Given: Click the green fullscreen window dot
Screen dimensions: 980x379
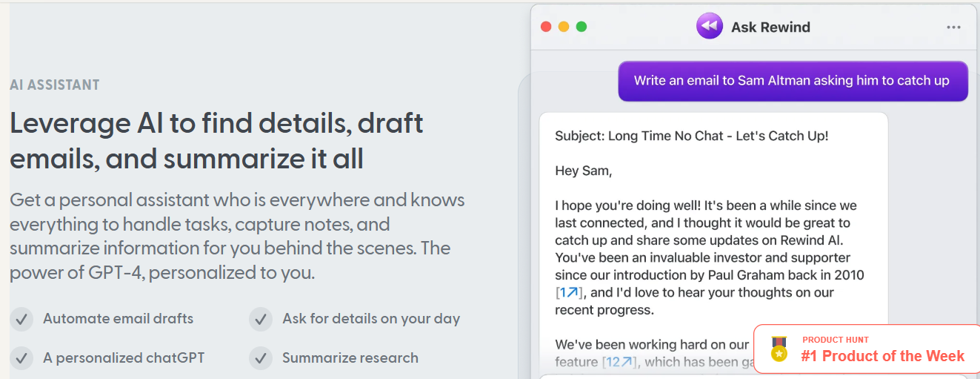Looking at the screenshot, I should click(x=581, y=27).
